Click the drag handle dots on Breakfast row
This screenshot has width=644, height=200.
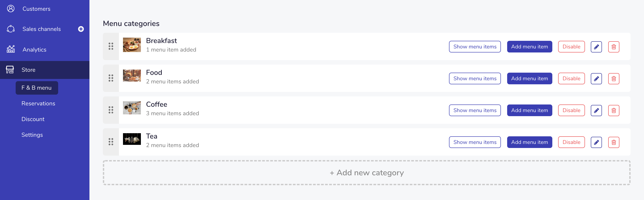click(x=111, y=46)
